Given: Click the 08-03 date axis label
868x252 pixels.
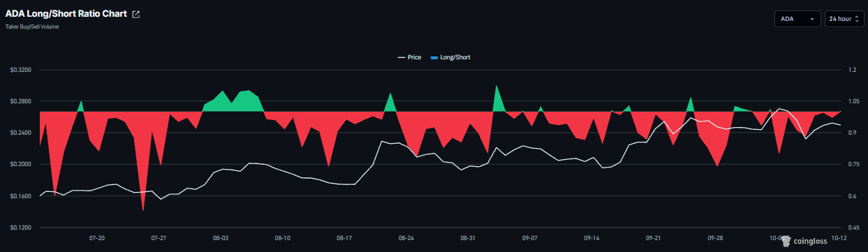Looking at the screenshot, I should [x=221, y=238].
